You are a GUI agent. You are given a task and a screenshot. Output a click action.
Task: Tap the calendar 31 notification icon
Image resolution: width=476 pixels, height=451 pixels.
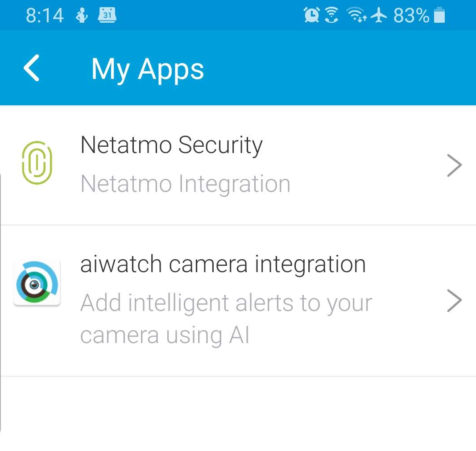point(107,15)
